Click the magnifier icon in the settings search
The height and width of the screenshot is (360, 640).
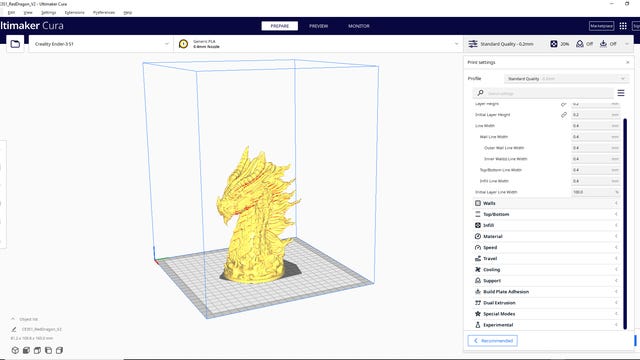[480, 93]
